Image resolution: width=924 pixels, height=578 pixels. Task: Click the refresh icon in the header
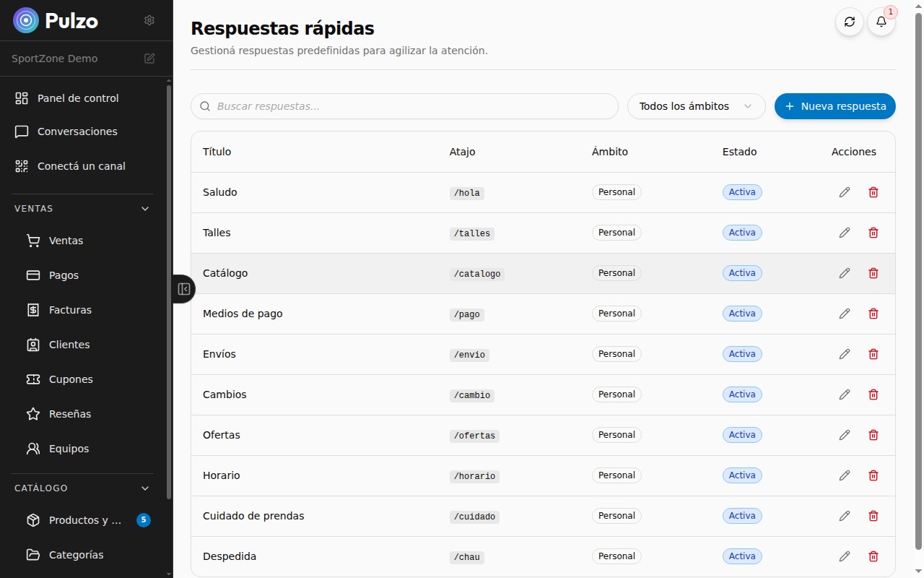tap(850, 22)
